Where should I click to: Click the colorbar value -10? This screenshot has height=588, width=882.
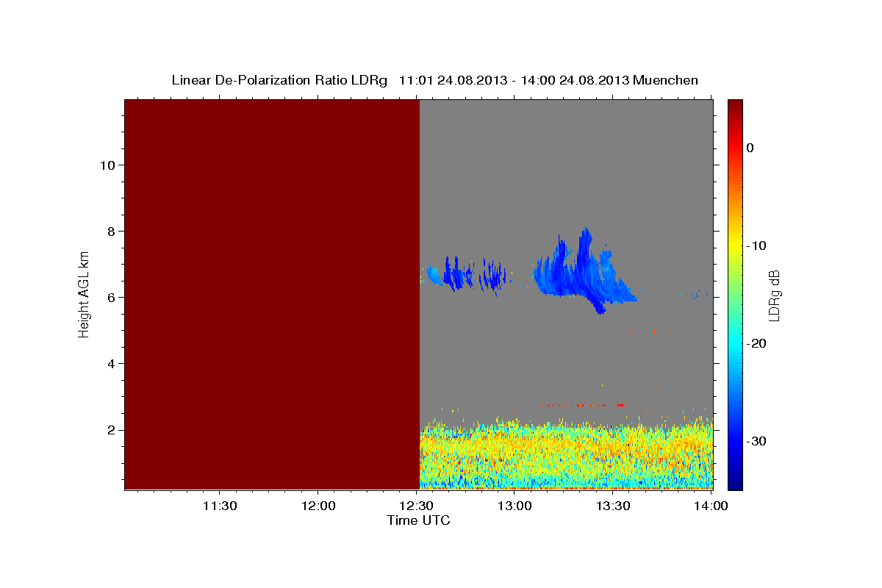(x=756, y=245)
